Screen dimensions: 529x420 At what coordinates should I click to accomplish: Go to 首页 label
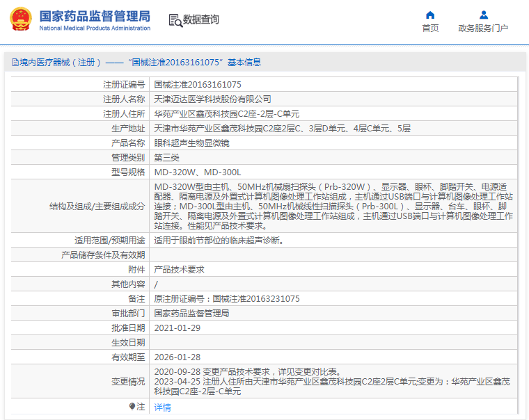pyautogui.click(x=430, y=29)
